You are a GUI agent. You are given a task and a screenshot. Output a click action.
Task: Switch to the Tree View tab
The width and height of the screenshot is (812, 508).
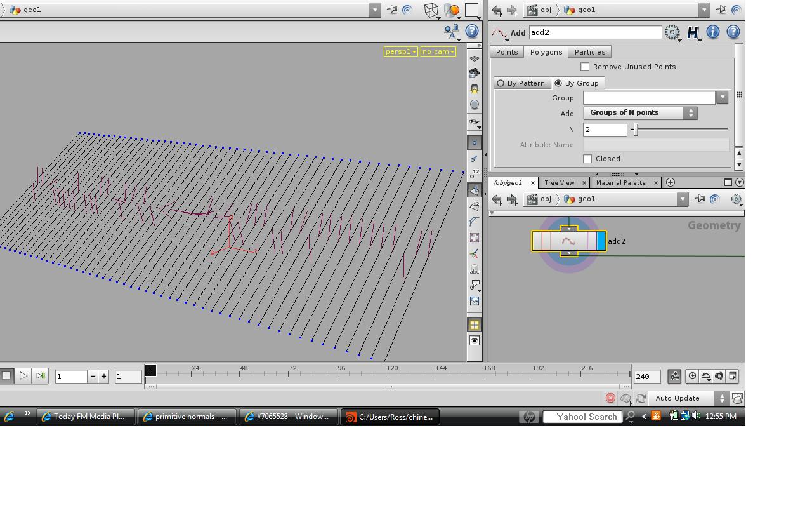560,183
